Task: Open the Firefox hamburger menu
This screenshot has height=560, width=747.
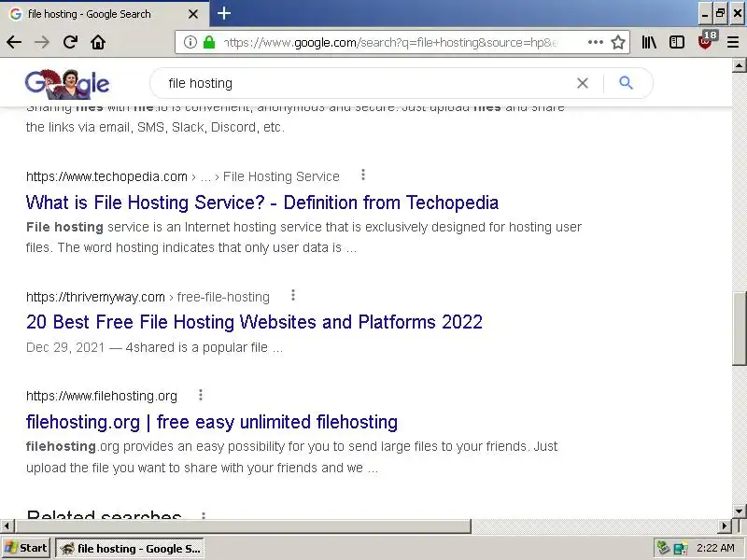Action: [733, 42]
